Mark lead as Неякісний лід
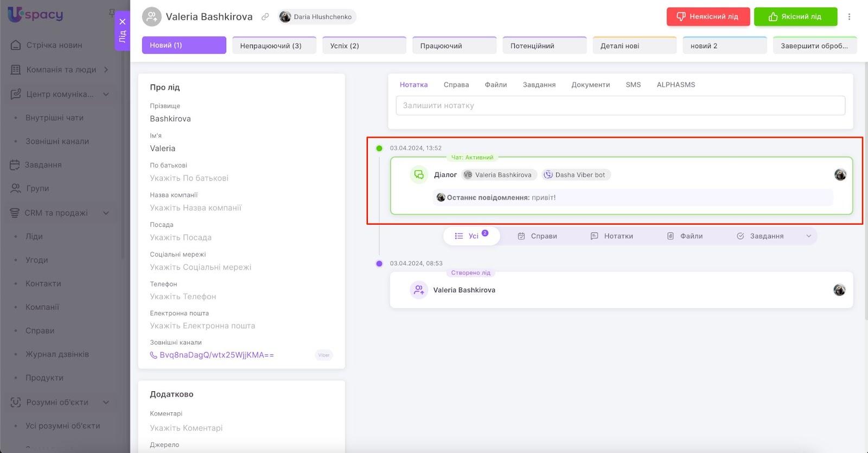 coord(708,17)
